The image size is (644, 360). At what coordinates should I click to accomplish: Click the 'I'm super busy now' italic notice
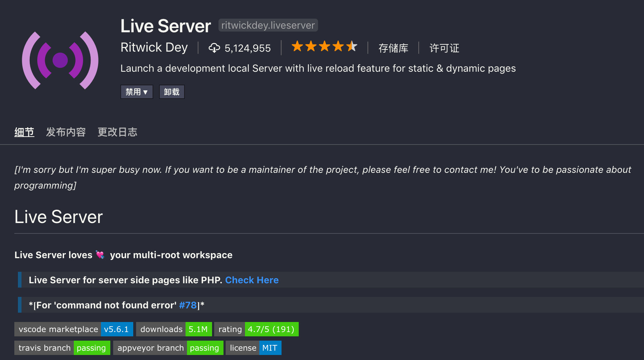(x=322, y=177)
